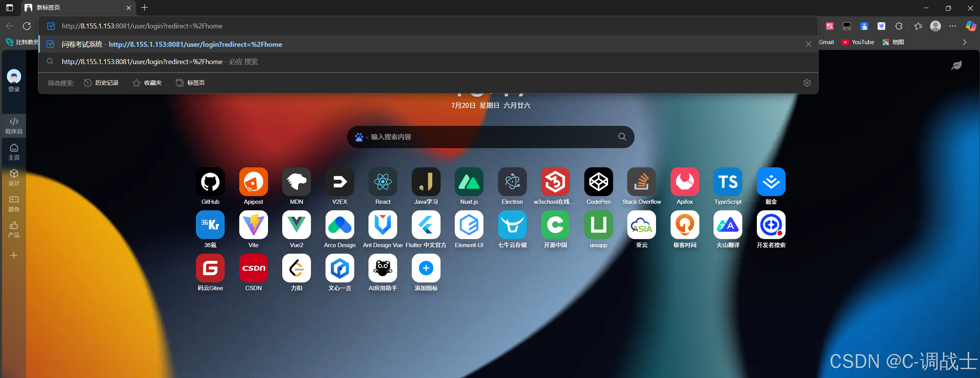
Task: Expand bookmarks bar overflow chevron
Action: click(965, 42)
